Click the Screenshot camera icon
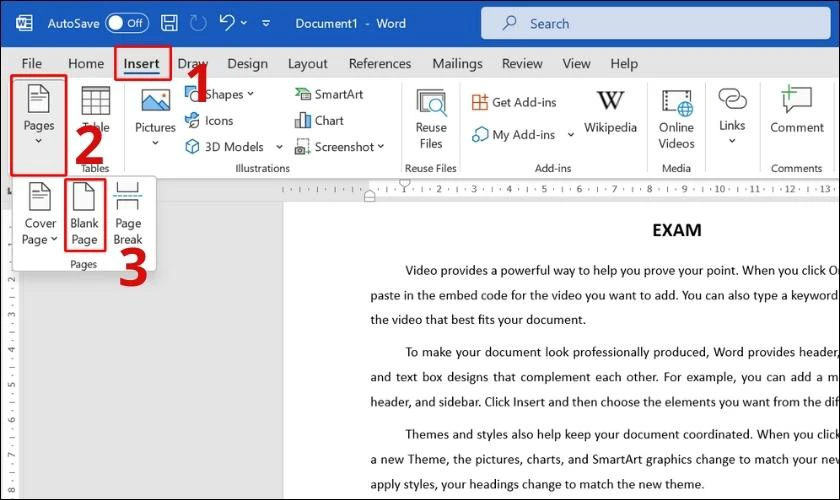The width and height of the screenshot is (840, 500). 302,147
